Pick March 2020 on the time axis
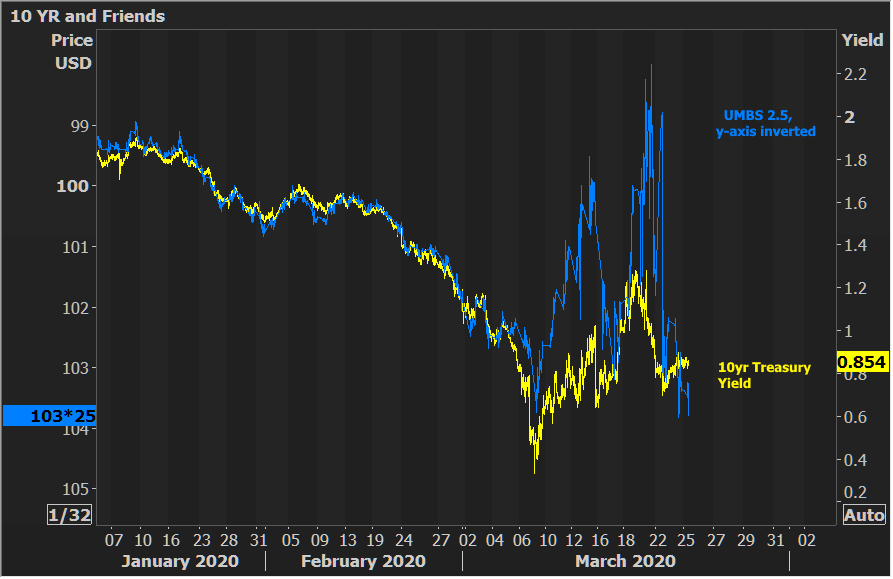The image size is (893, 579). 625,561
